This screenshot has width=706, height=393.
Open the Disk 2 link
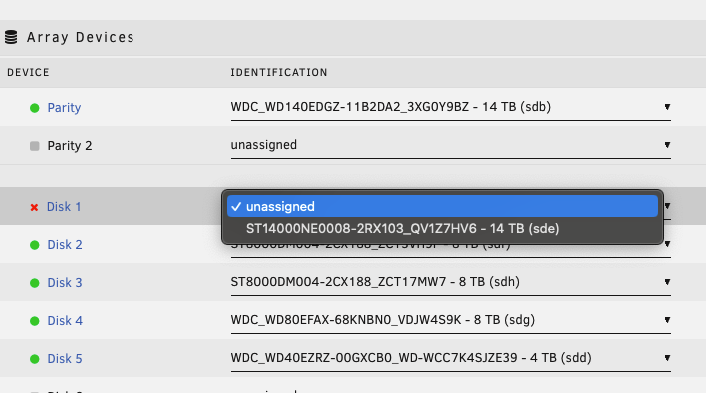tap(65, 244)
